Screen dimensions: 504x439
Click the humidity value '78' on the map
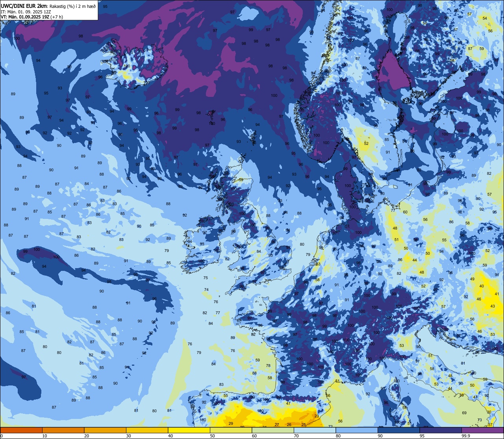point(268,366)
